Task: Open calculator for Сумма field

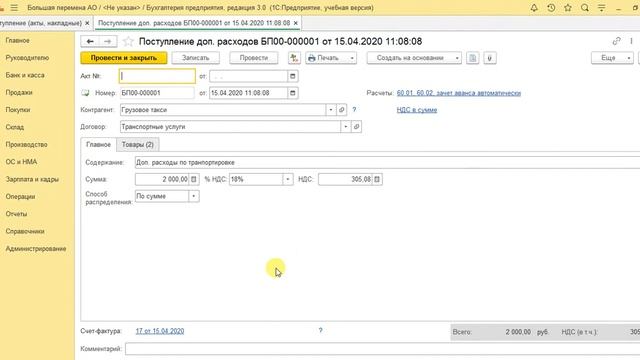Action: point(194,179)
